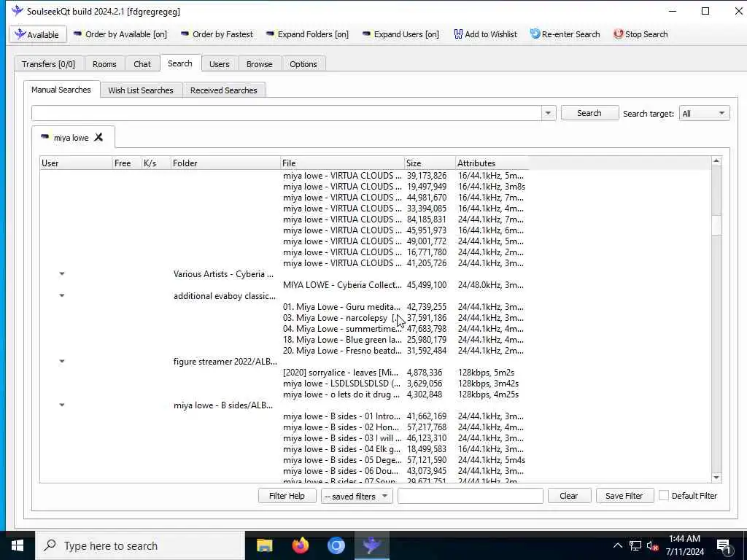Screen dimensions: 747x560
Task: Sort results by File column
Action: 342,163
